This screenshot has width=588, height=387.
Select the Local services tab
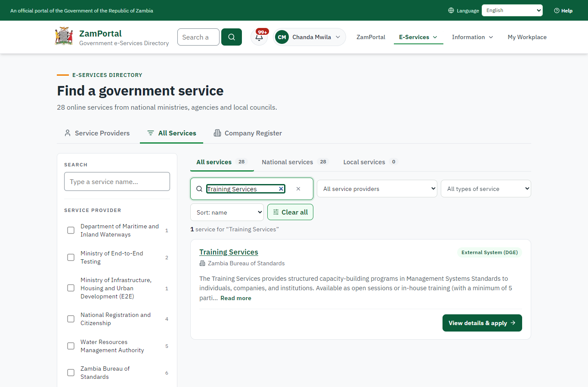(x=371, y=162)
